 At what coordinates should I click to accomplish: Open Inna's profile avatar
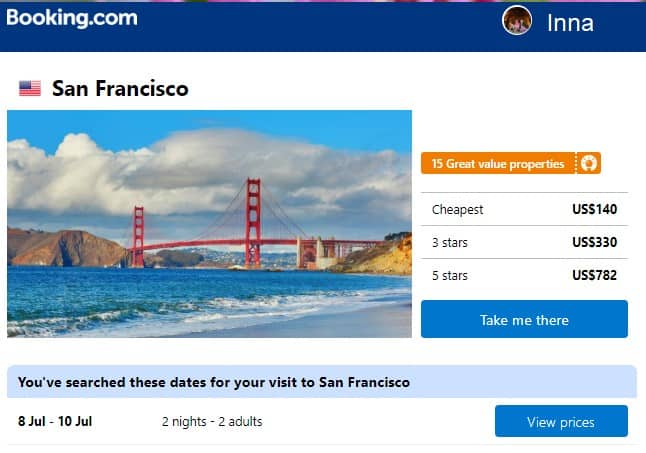517,21
